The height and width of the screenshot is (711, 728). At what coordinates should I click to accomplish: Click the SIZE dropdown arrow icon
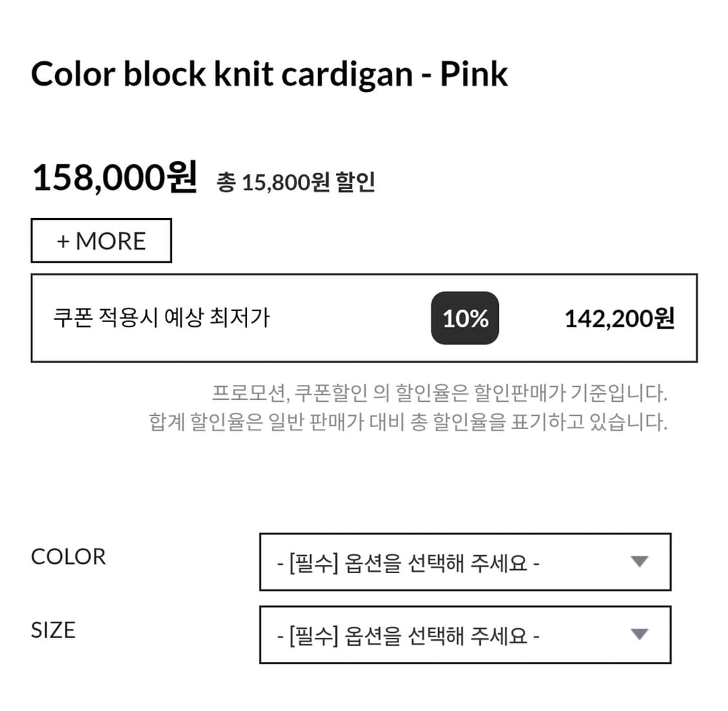(x=639, y=635)
